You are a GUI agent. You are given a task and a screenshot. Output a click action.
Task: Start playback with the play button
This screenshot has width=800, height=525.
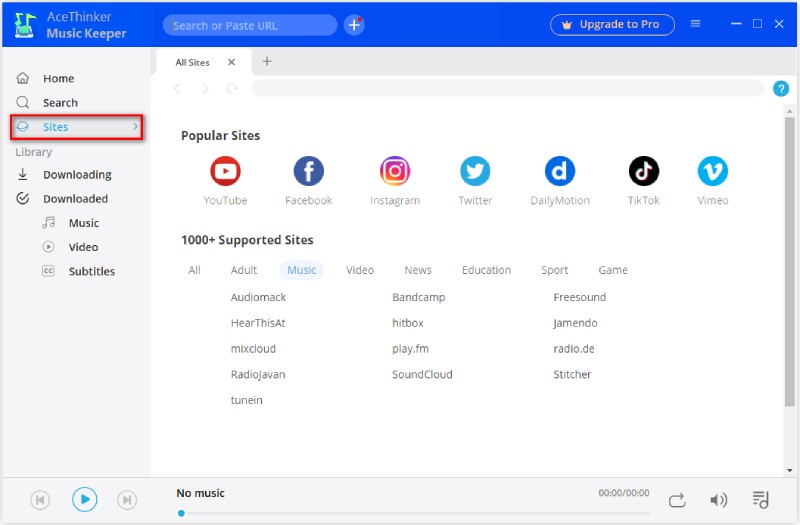pyautogui.click(x=85, y=499)
